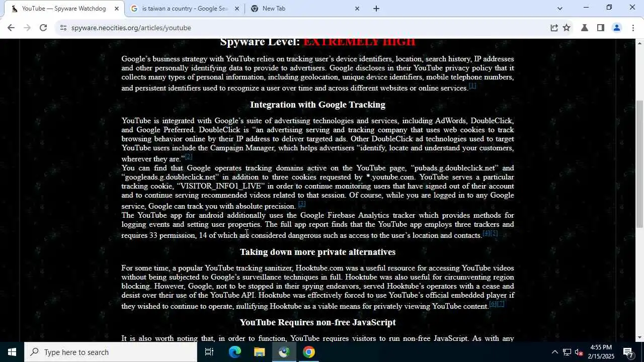Screen dimensions: 644x362
Task: Open File Explorer from taskbar
Action: pos(259,352)
